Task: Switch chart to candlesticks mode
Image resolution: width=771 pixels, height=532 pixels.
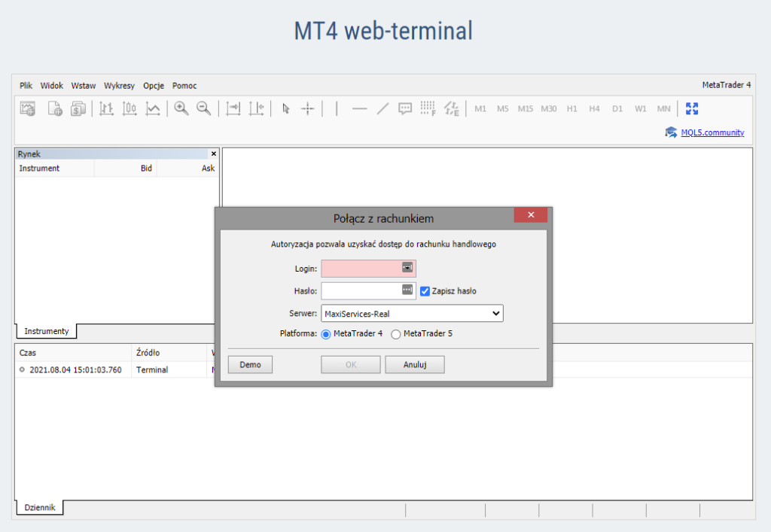Action: click(x=130, y=108)
